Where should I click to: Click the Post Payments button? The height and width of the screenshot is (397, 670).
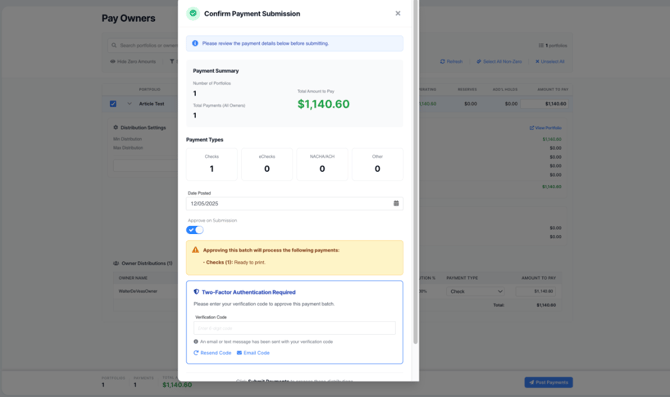(549, 382)
